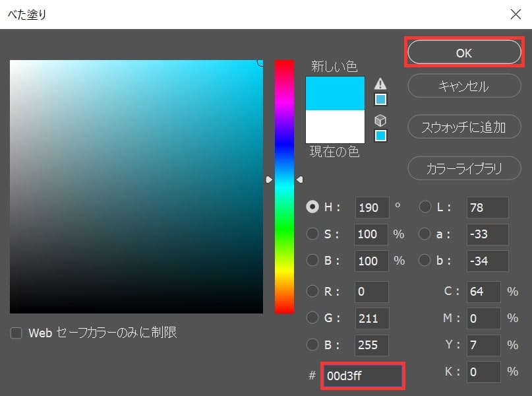532x396 pixels.
Task: Select the Lab b radio button
Action: tap(425, 261)
